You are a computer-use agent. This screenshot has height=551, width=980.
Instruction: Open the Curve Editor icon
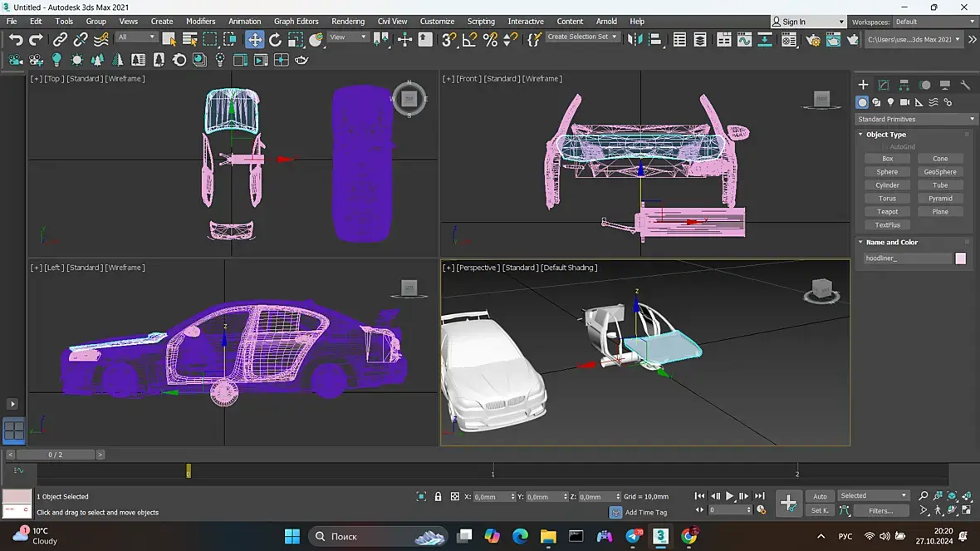pyautogui.click(x=744, y=40)
